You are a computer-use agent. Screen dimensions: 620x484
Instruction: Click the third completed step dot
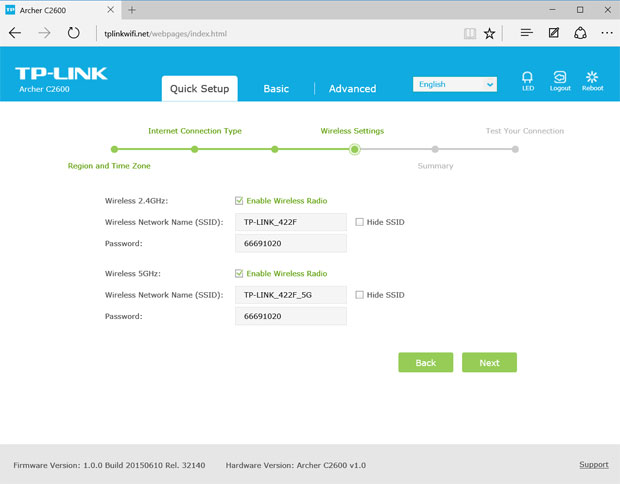point(275,149)
